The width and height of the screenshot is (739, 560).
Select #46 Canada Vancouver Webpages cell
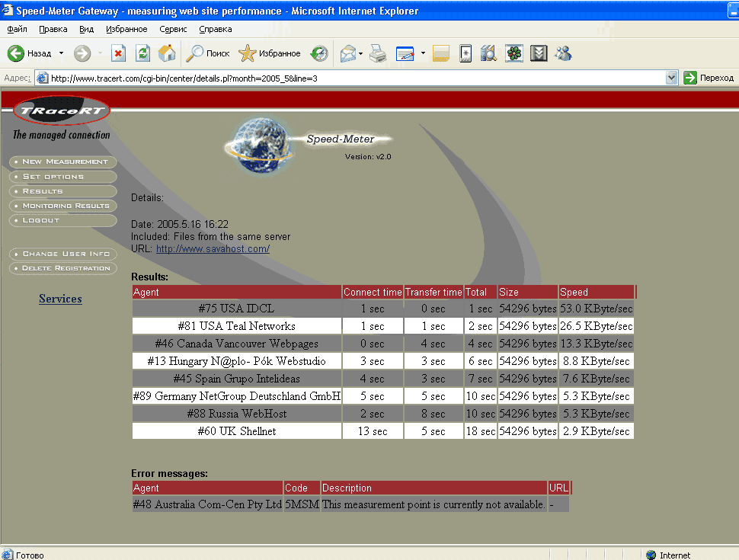click(x=237, y=344)
